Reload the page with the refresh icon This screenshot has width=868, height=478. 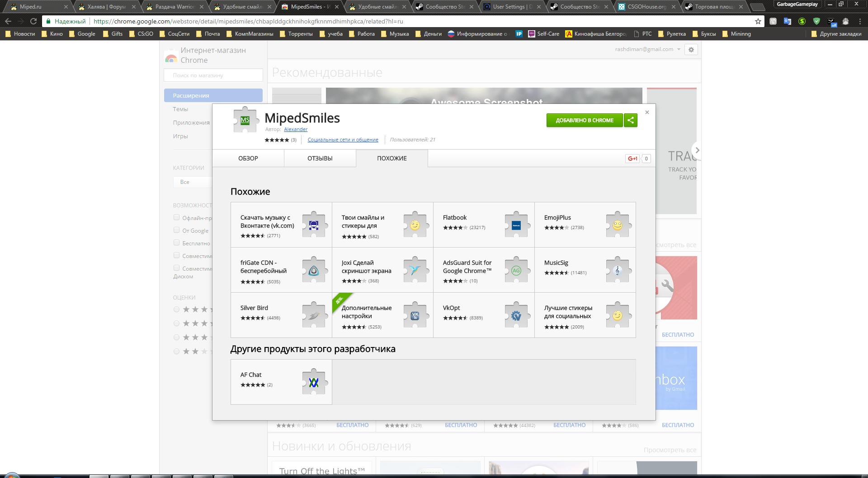(33, 21)
